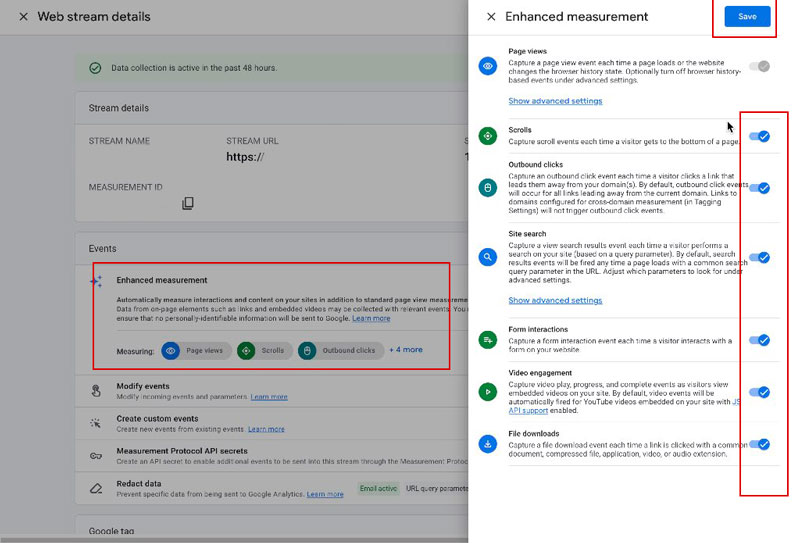Click the Redact data eraser icon
The height and width of the screenshot is (543, 800).
tap(96, 488)
